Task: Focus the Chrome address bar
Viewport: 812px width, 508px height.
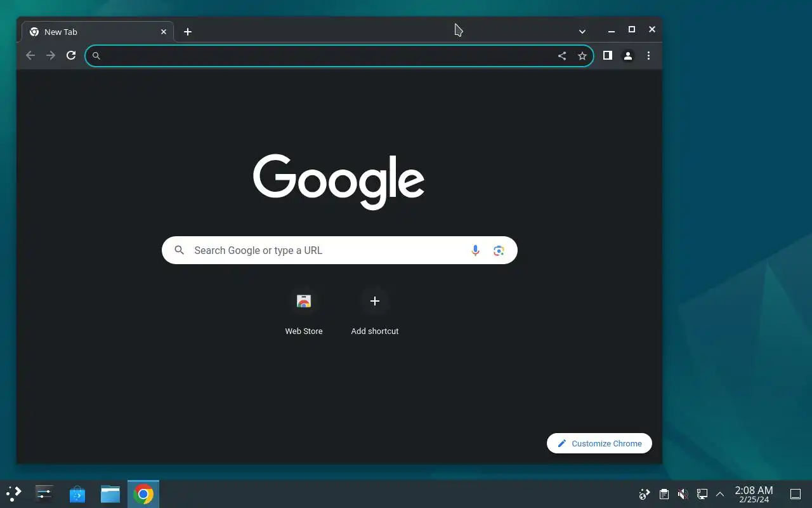Action: (339, 56)
